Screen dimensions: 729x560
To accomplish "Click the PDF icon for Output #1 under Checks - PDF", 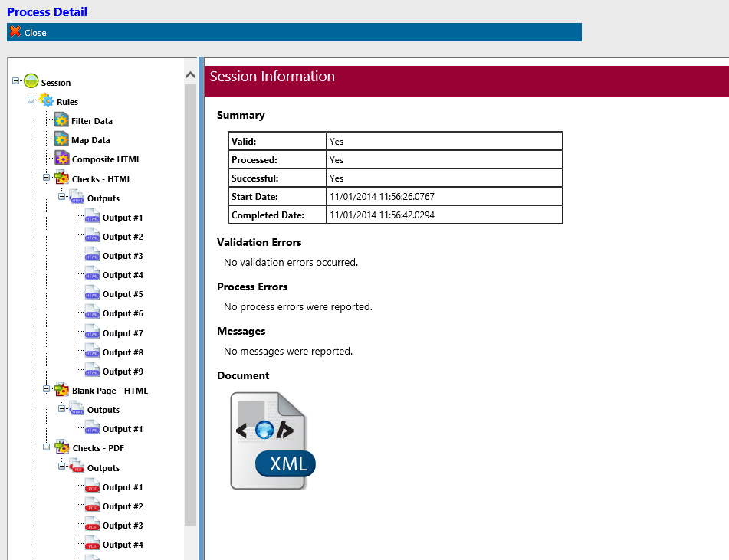I will (x=92, y=486).
